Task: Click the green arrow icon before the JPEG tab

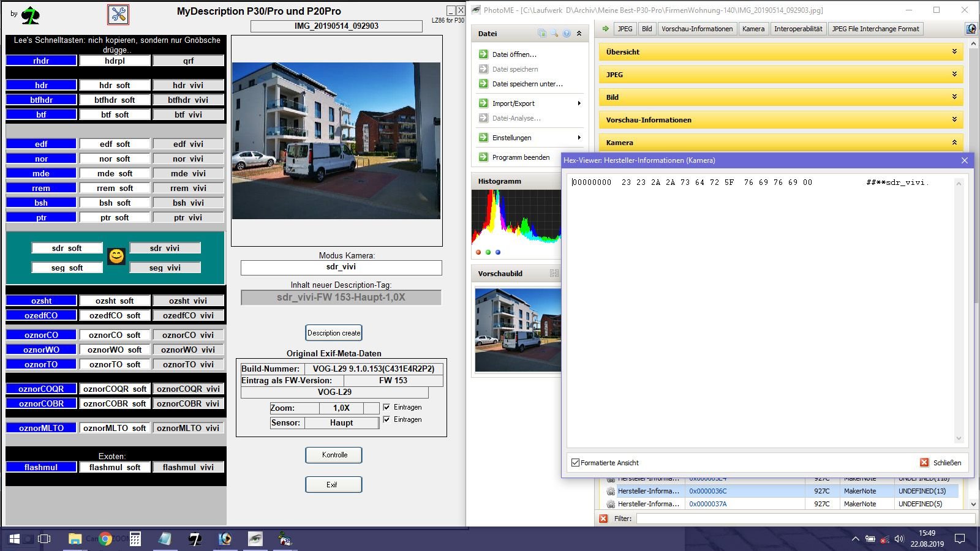Action: coord(606,29)
